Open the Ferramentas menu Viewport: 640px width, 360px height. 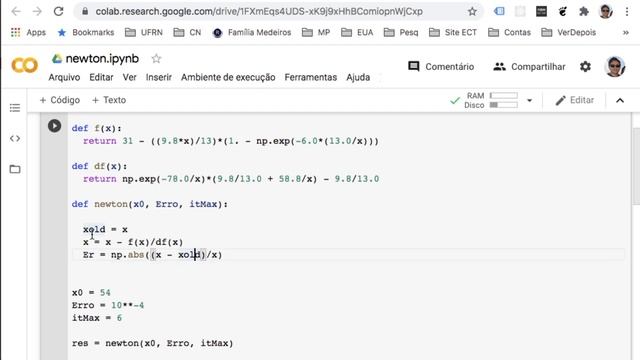(x=311, y=77)
